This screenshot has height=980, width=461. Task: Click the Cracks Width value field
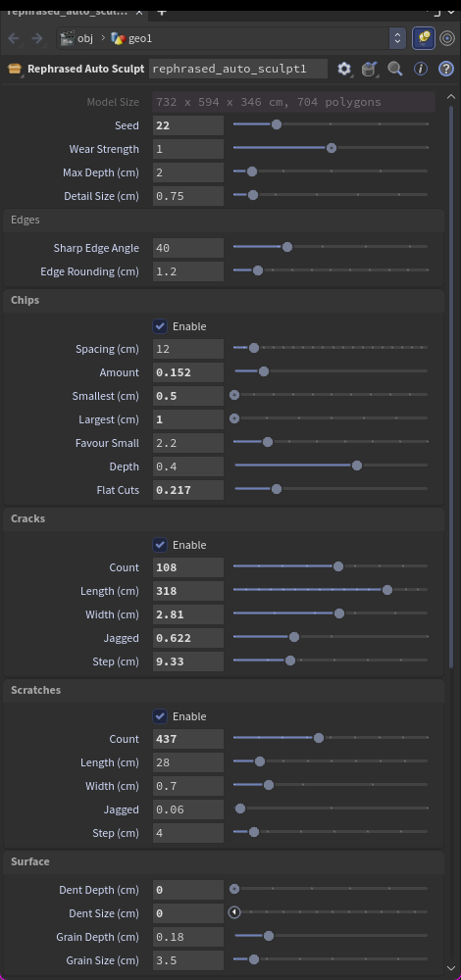coord(187,614)
